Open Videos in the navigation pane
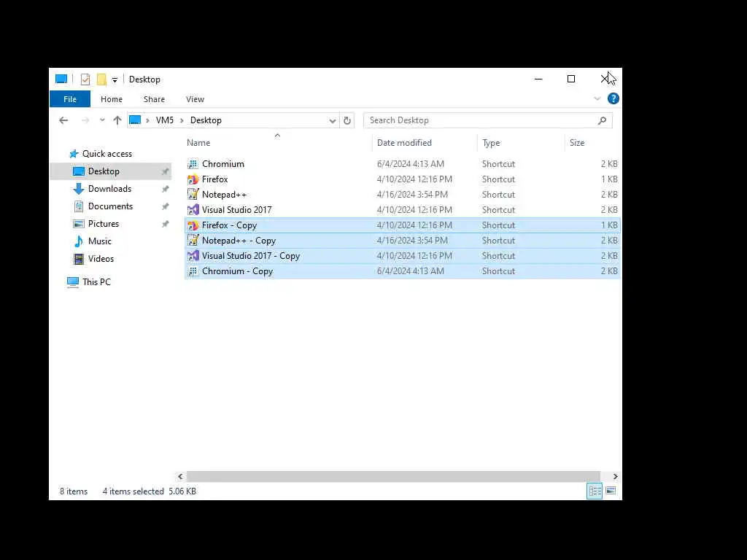Image resolution: width=747 pixels, height=560 pixels. pos(101,259)
